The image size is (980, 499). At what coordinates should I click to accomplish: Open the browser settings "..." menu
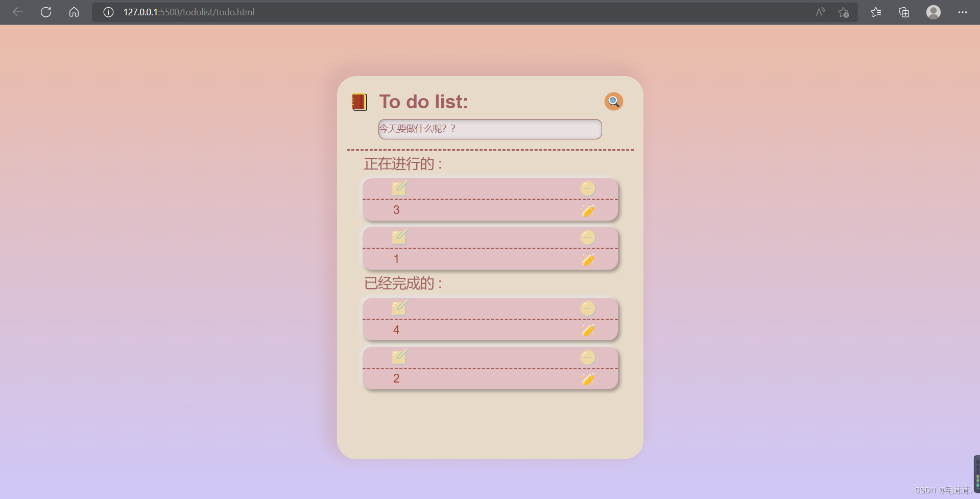963,12
